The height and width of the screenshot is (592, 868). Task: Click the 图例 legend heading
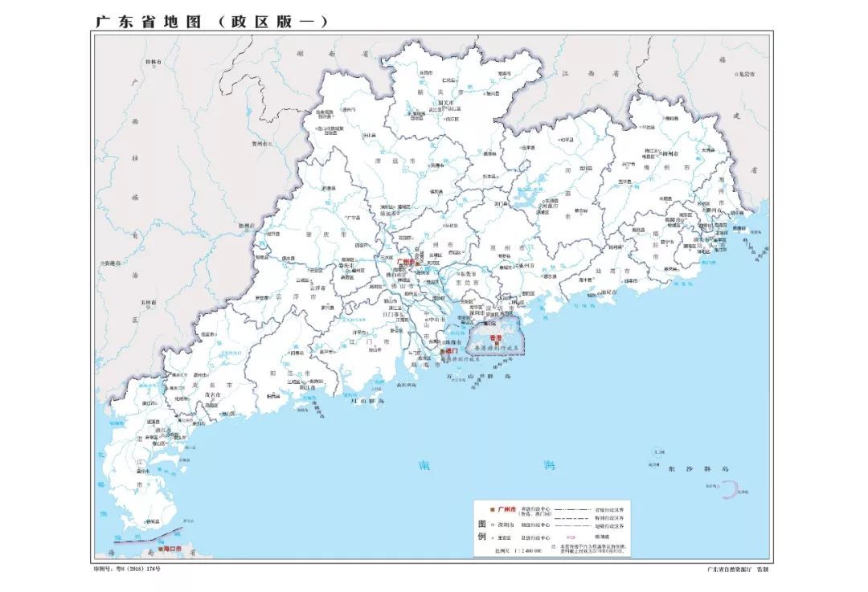(x=482, y=527)
